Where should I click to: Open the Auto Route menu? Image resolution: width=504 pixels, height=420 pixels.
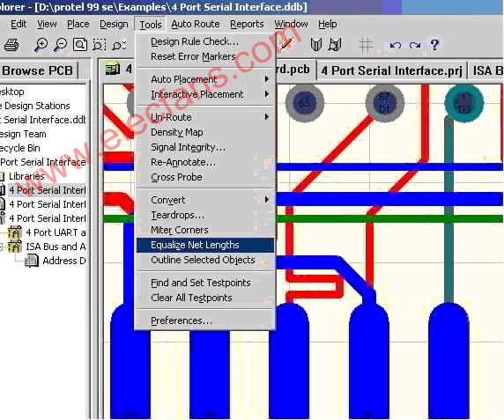pyautogui.click(x=195, y=24)
